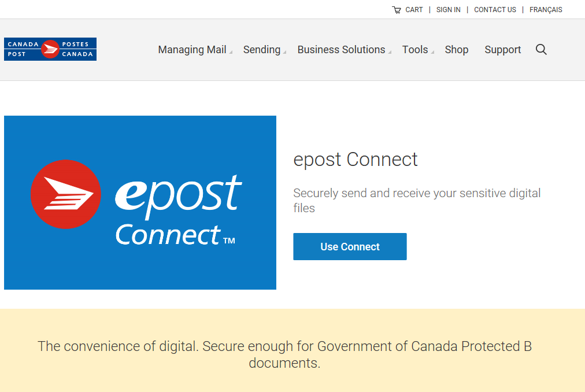Click the epost Connect heading

tap(356, 160)
